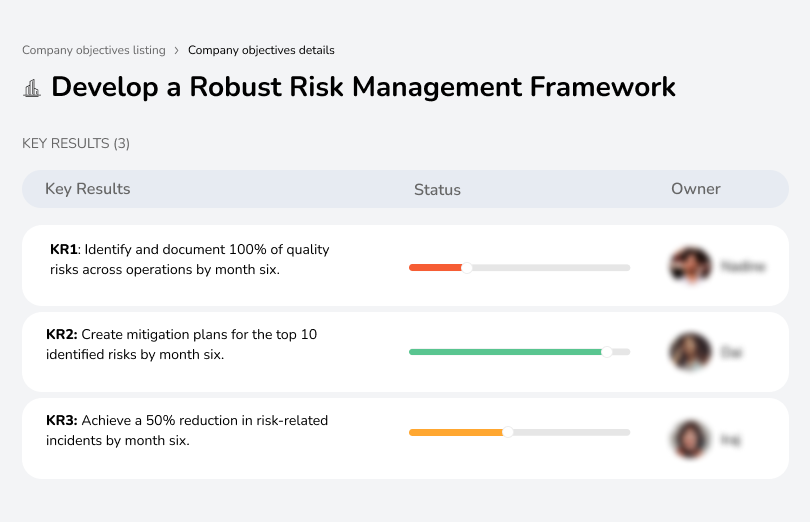Screen dimensions: 810x522
Task: Click the Key Results column header
Action: point(87,189)
